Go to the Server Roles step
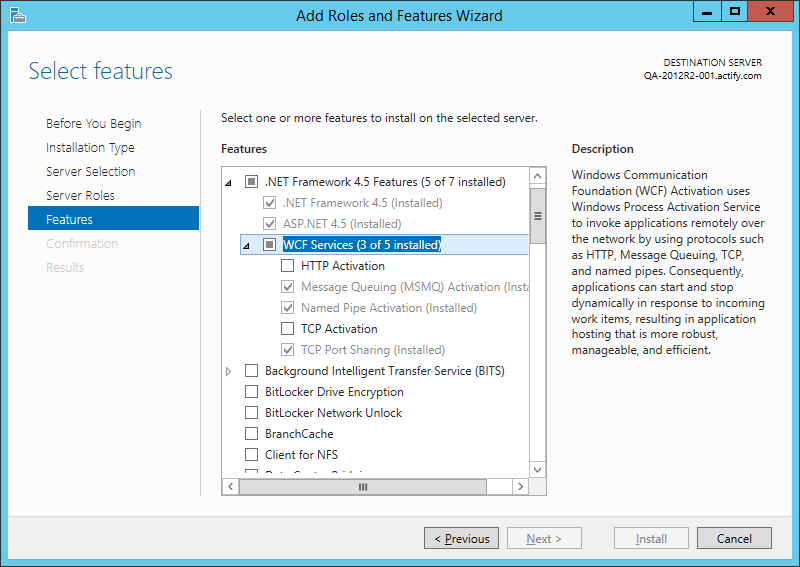Screen dimensions: 800x567 (80, 196)
